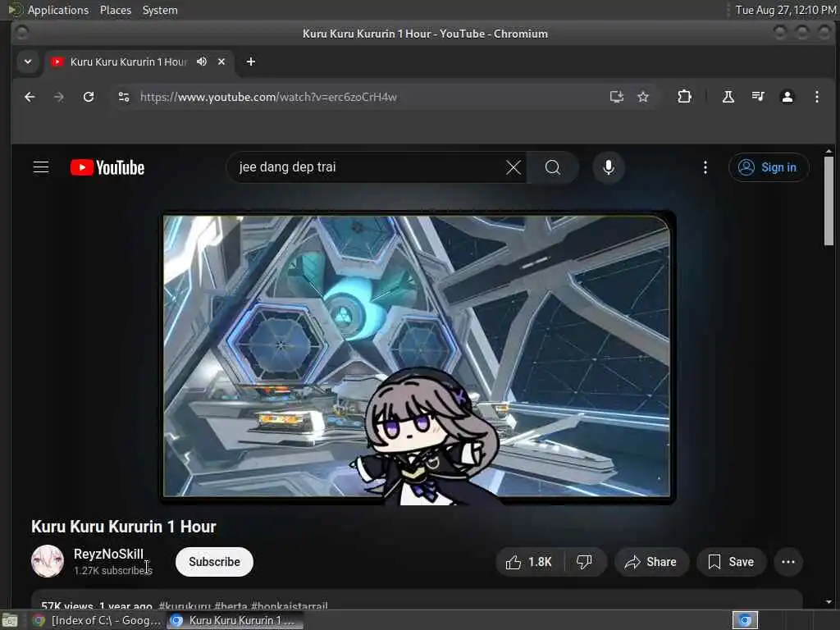Expand the tab search dropdown arrow
The height and width of the screenshot is (630, 840).
(x=28, y=62)
